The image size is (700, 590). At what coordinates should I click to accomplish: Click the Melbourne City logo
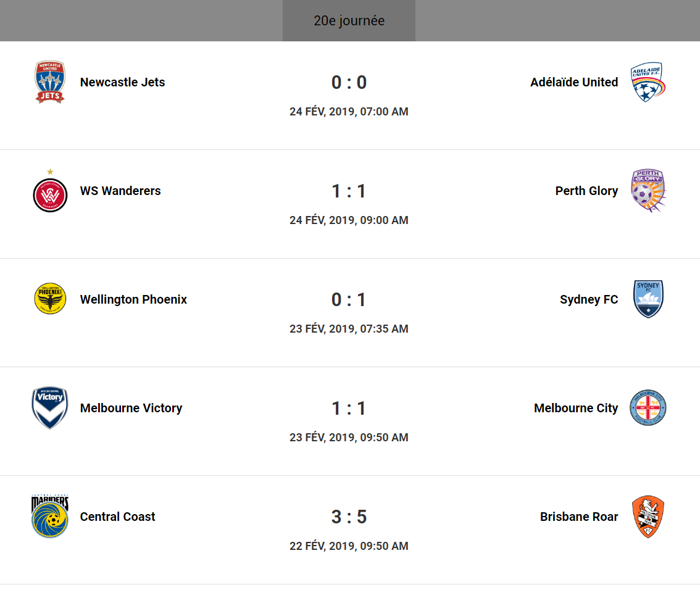tap(648, 408)
